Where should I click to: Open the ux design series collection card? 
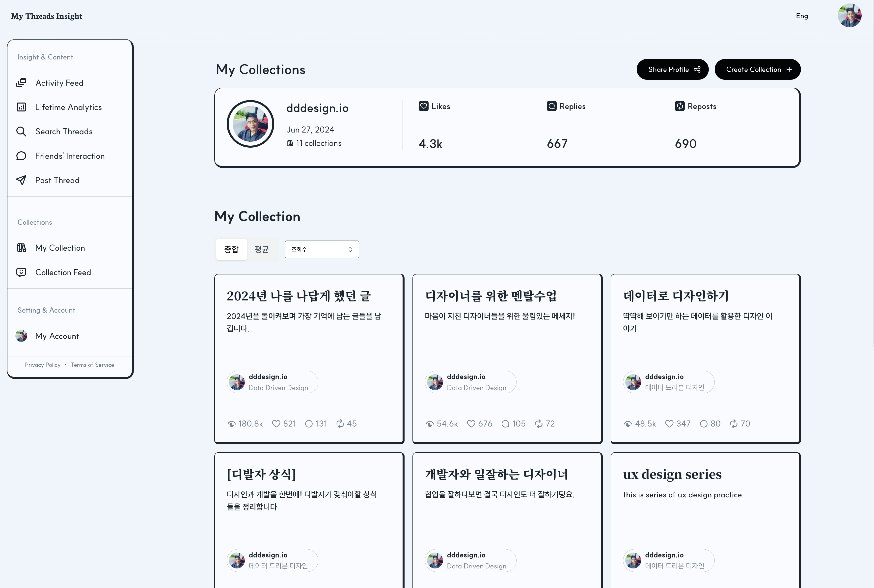[x=705, y=517]
